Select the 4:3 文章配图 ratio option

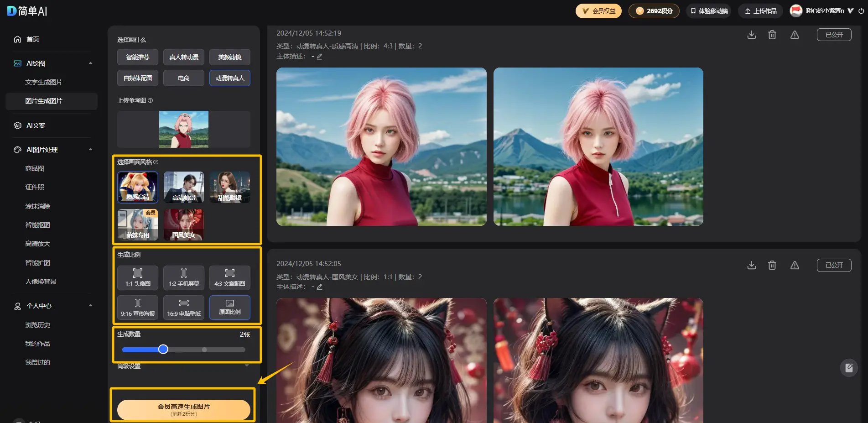click(x=230, y=278)
